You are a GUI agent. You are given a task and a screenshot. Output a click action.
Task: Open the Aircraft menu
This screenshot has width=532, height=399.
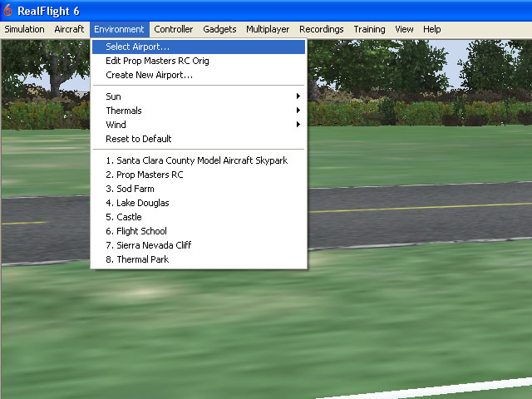[69, 30]
